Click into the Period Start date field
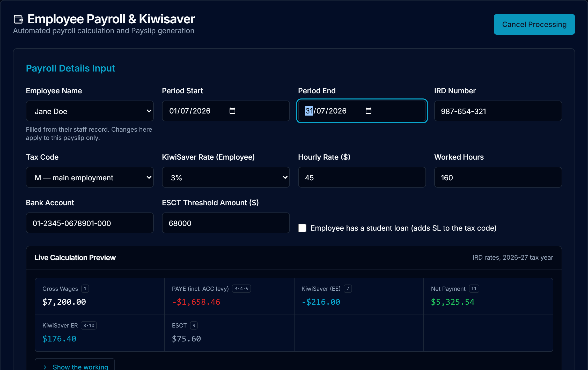The height and width of the screenshot is (370, 588). click(226, 111)
